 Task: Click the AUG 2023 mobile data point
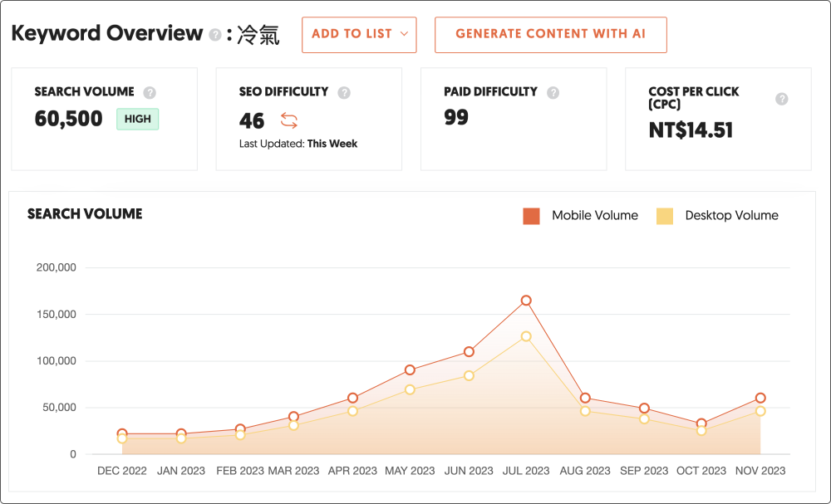click(x=585, y=399)
